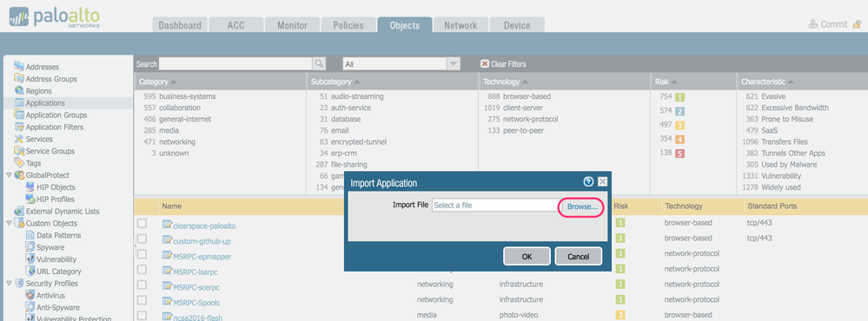Click the clearspace-paloalto application icon
Screen dimensions: 868x321
pos(167,225)
